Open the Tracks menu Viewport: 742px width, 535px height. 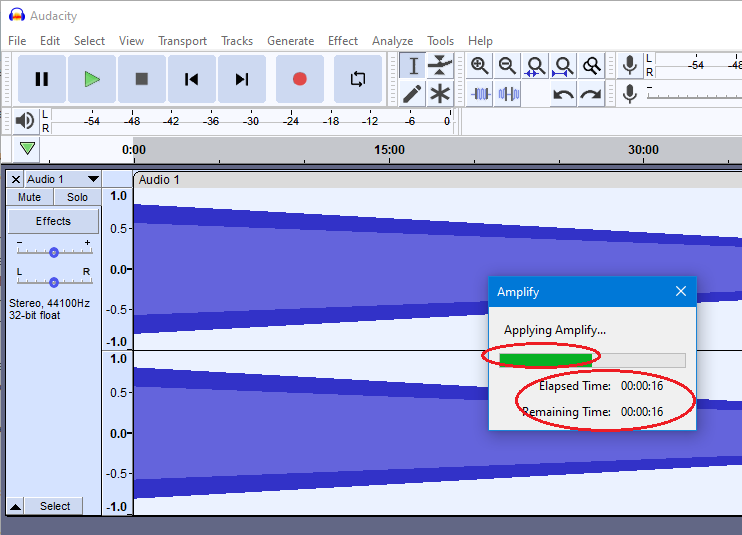[x=237, y=41]
